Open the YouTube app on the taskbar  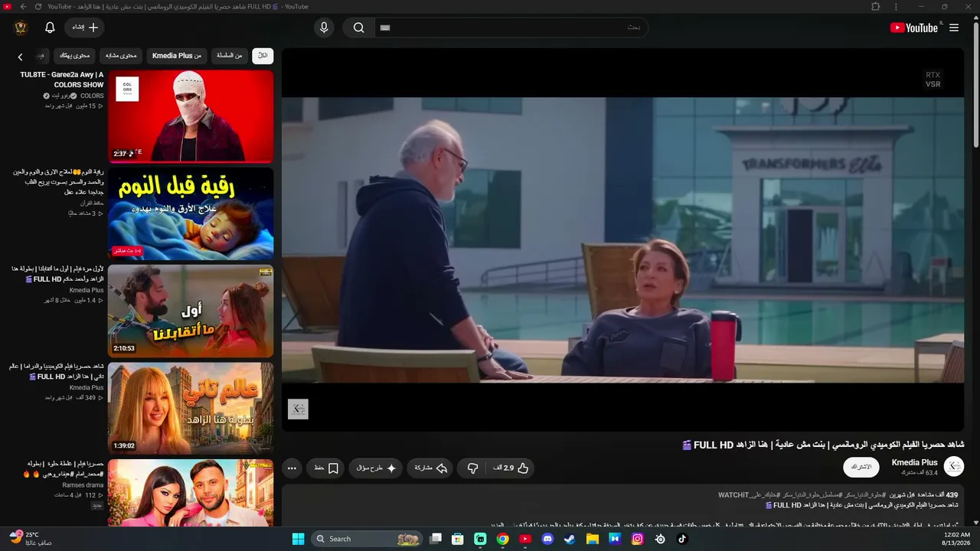click(525, 539)
